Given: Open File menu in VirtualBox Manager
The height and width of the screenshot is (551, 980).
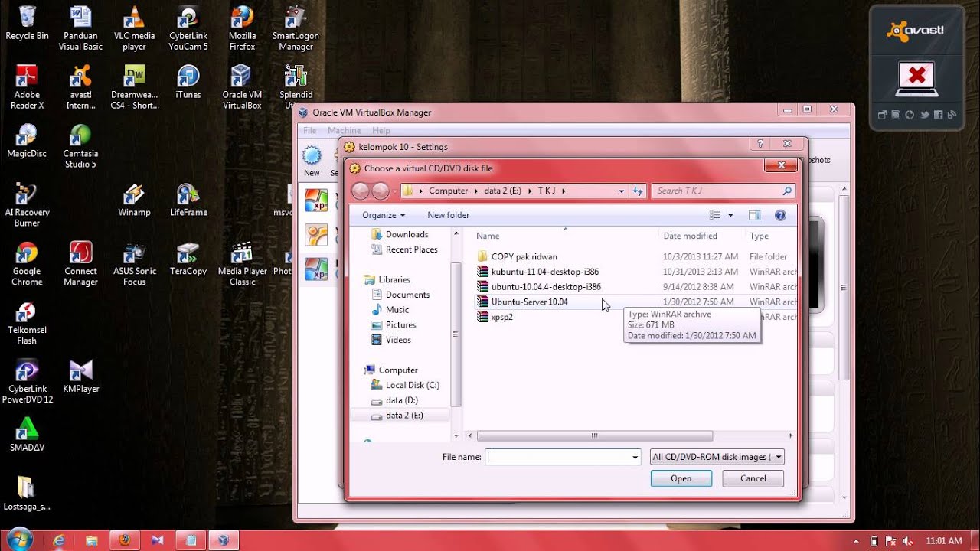Looking at the screenshot, I should pyautogui.click(x=310, y=131).
